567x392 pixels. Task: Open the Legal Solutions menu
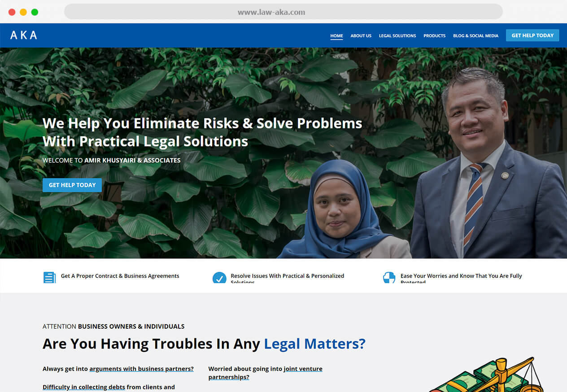pyautogui.click(x=397, y=35)
